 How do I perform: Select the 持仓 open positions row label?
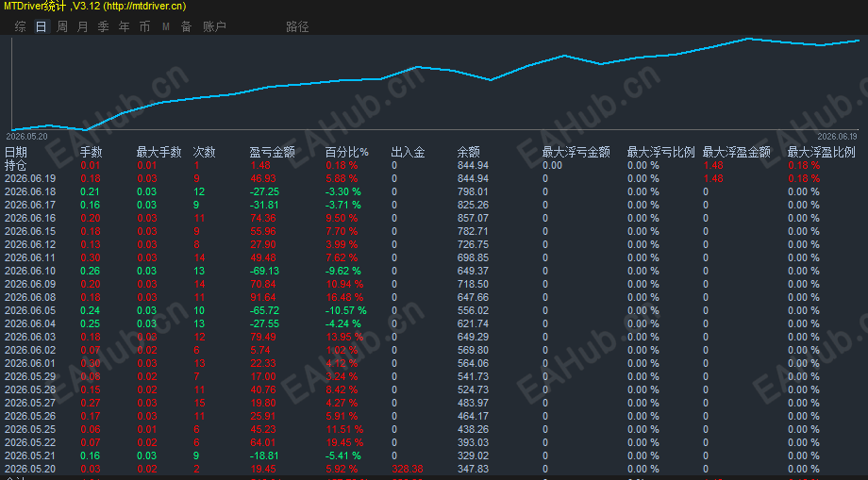(x=15, y=165)
